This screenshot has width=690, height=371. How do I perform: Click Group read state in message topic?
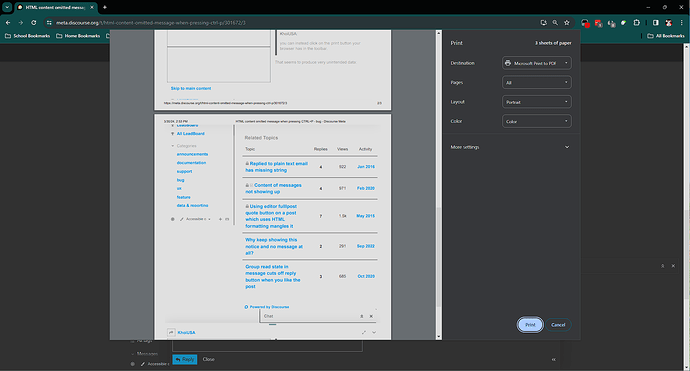(x=273, y=276)
